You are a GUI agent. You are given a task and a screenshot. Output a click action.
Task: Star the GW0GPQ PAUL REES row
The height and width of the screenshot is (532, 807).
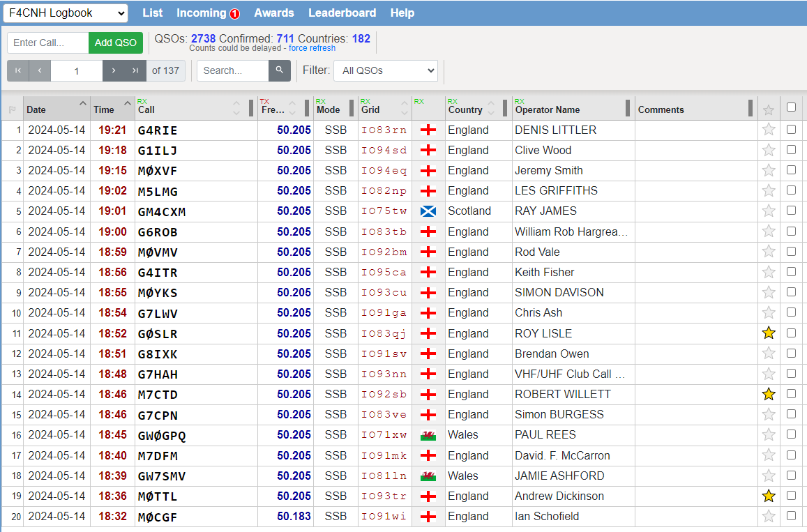click(x=769, y=435)
